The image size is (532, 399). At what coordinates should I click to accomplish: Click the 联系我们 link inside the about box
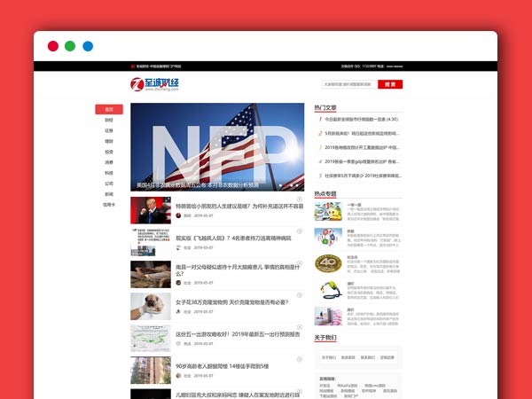pyautogui.click(x=368, y=357)
